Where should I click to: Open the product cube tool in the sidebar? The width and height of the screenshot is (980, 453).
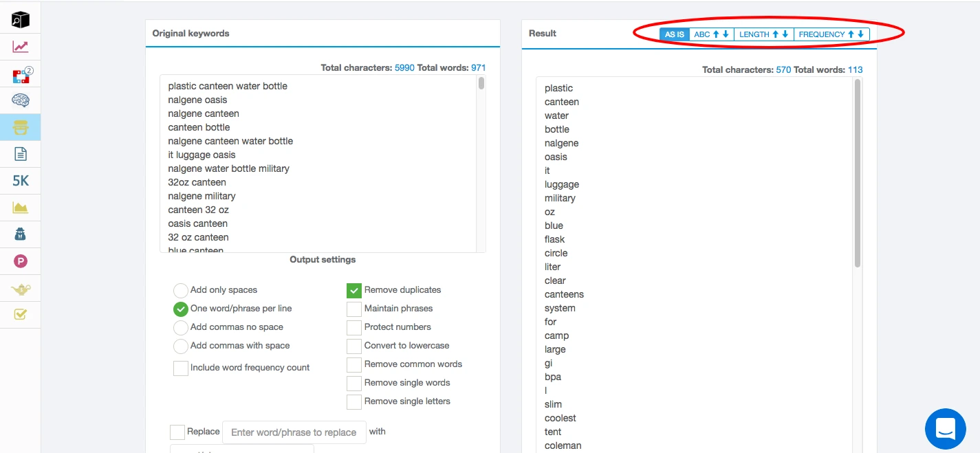[x=20, y=19]
